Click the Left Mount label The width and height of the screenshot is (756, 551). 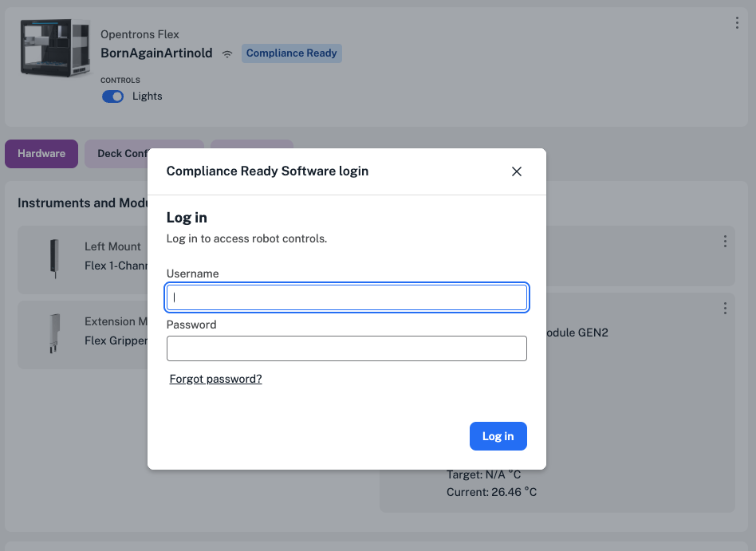112,246
